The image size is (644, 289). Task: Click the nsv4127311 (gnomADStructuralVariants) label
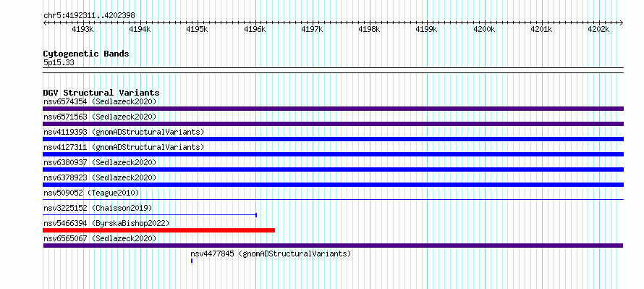click(x=124, y=147)
